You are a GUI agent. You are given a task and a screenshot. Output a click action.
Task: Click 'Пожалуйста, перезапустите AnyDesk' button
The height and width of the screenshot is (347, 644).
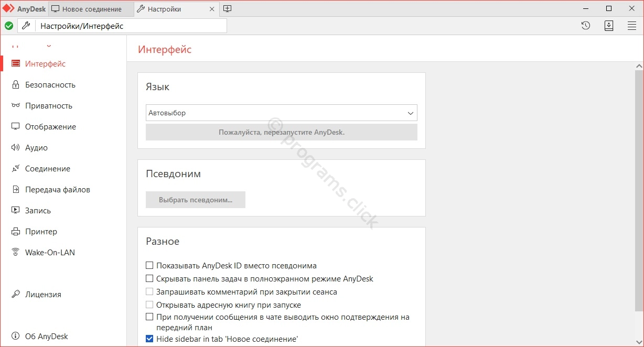281,132
